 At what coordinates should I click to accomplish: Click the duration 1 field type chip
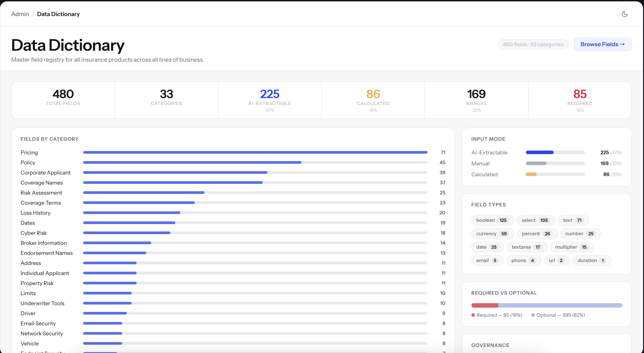click(x=591, y=260)
